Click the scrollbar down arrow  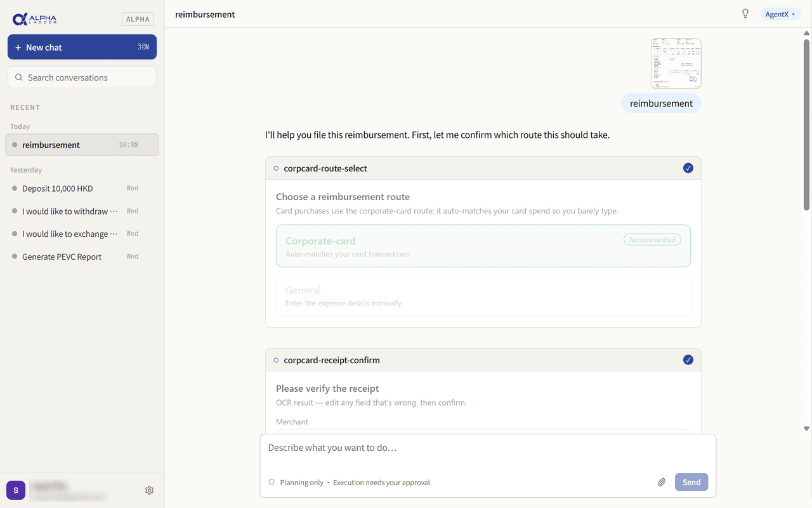tap(807, 429)
